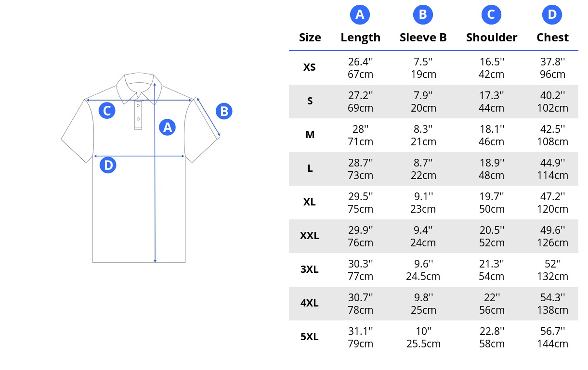
Task: Select the XS size row label
Action: (310, 67)
